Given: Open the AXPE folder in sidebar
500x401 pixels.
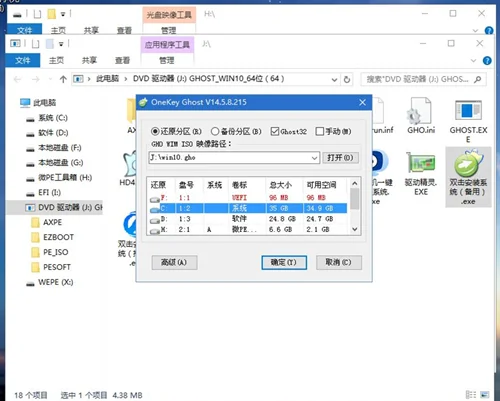Looking at the screenshot, I should pyautogui.click(x=47, y=222).
